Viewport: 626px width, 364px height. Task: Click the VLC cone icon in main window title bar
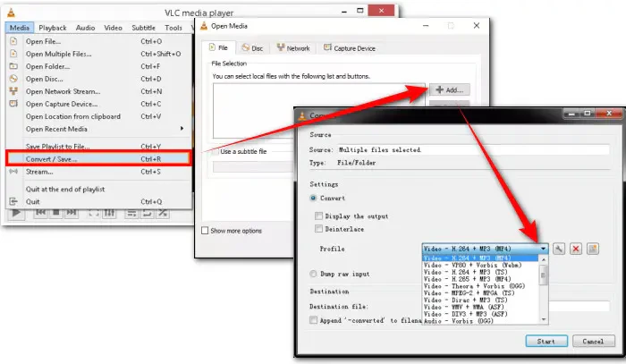[11, 13]
